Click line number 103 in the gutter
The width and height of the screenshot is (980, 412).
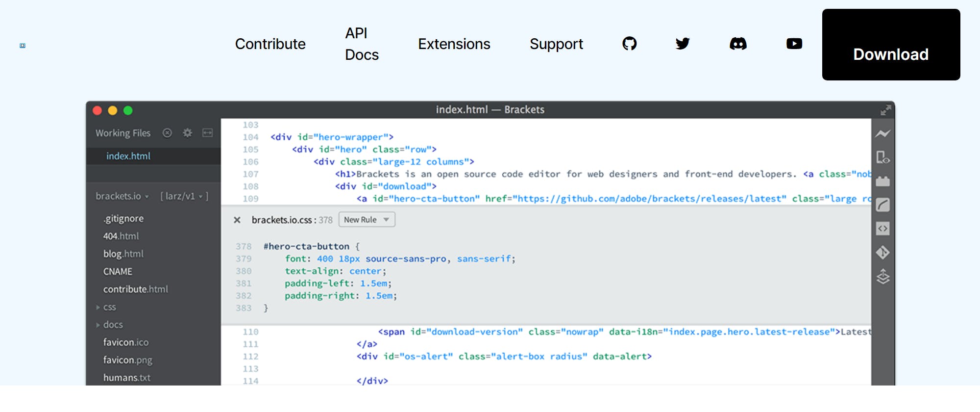(x=250, y=125)
